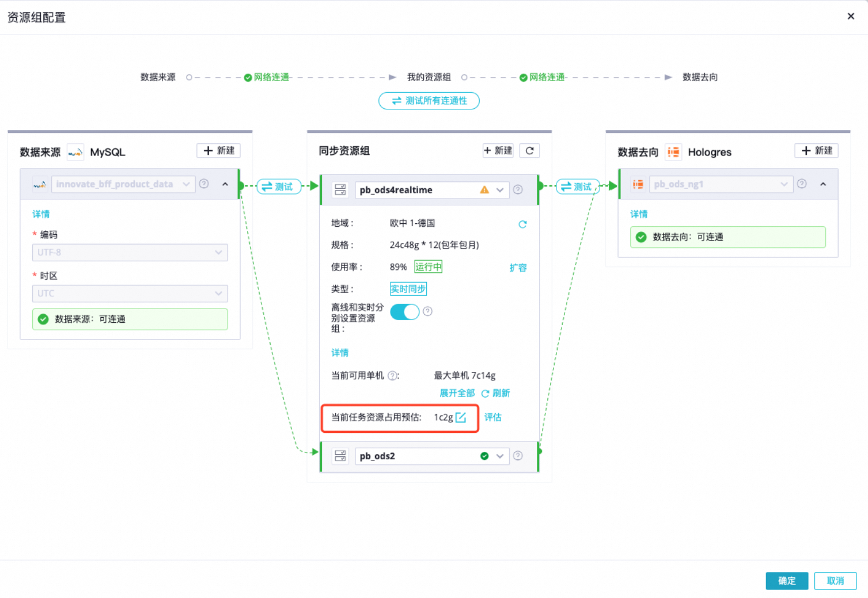868x598 pixels.
Task: Open help for innovate_bff_product_data source
Action: 204,184
